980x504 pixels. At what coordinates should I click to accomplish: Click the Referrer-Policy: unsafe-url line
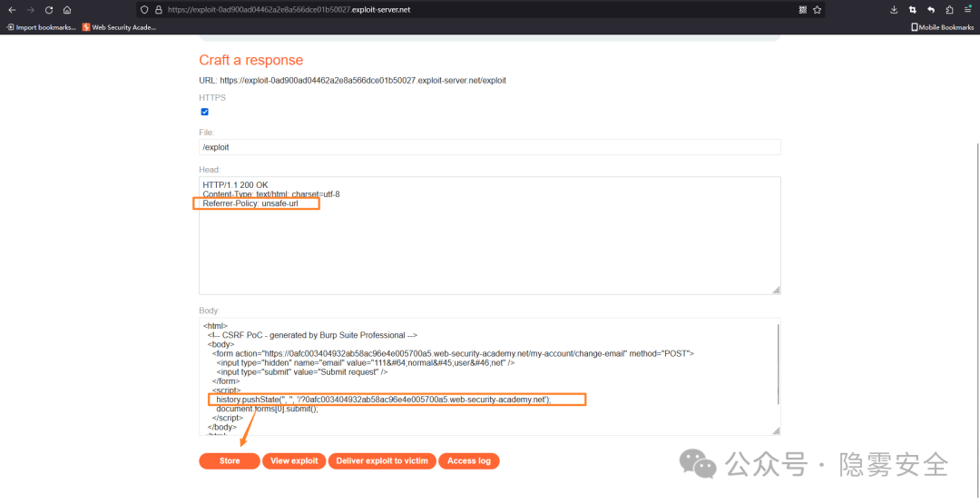(x=250, y=203)
